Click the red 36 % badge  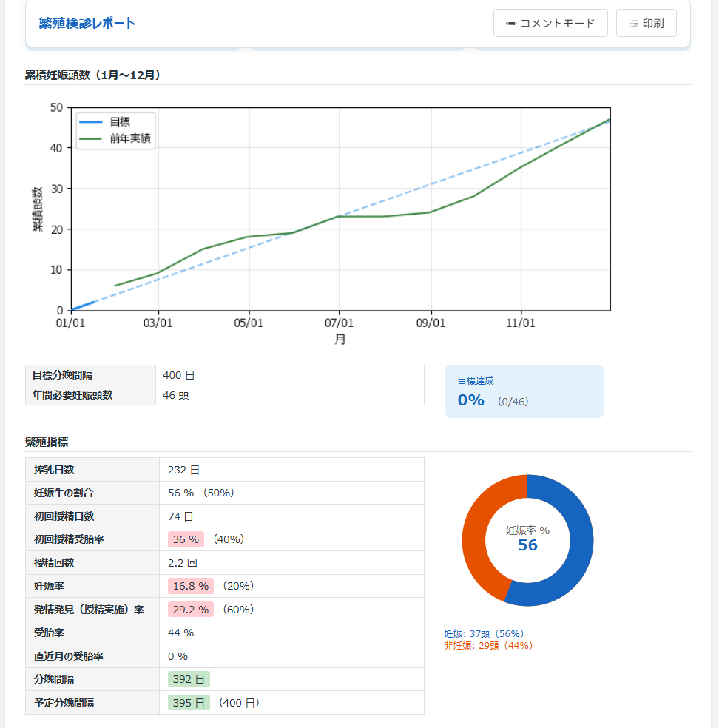[186, 539]
